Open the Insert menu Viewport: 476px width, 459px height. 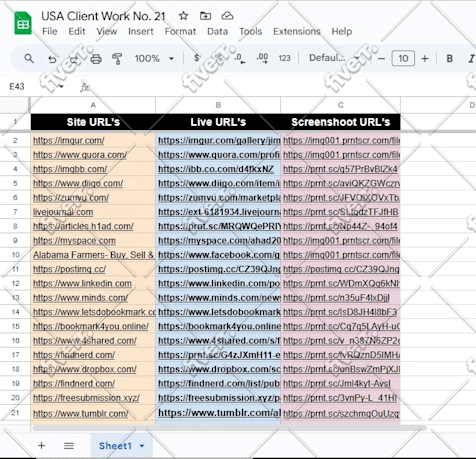coord(141,31)
